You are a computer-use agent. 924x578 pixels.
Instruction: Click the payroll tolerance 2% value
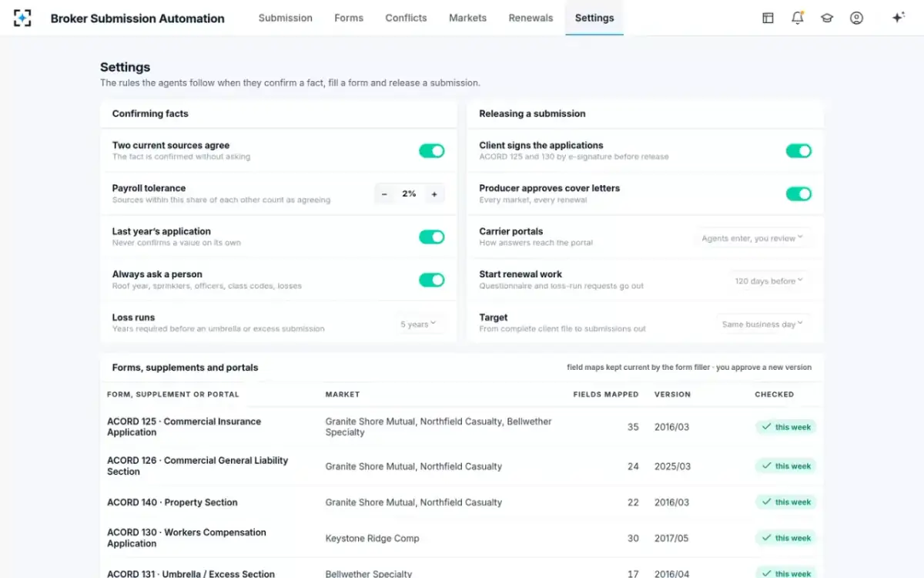(409, 194)
